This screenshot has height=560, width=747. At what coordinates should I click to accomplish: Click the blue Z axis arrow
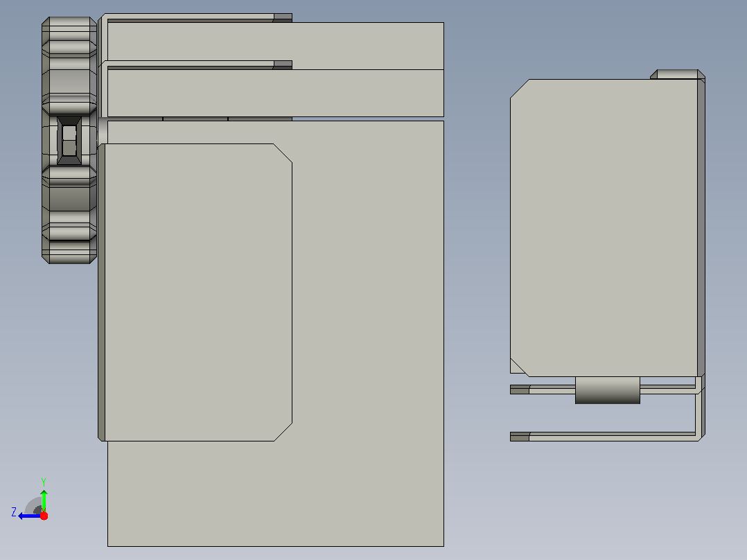28,516
